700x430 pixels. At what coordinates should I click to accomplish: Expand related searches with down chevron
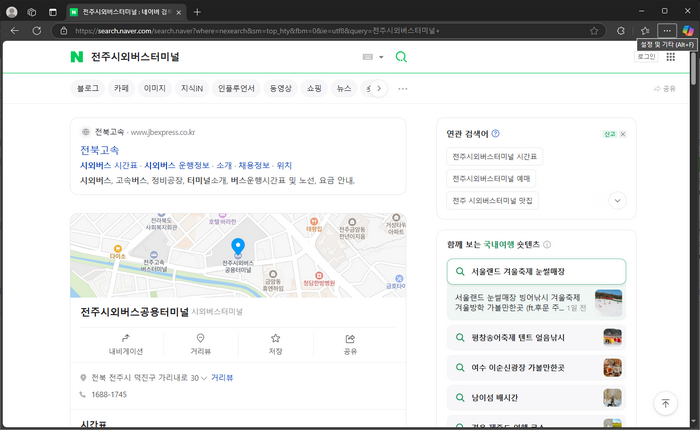point(617,200)
